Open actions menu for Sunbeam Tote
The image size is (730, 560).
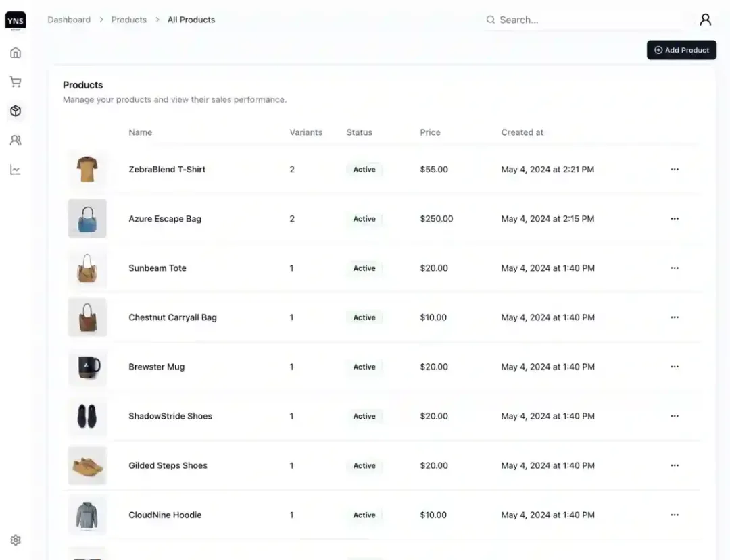[675, 268]
